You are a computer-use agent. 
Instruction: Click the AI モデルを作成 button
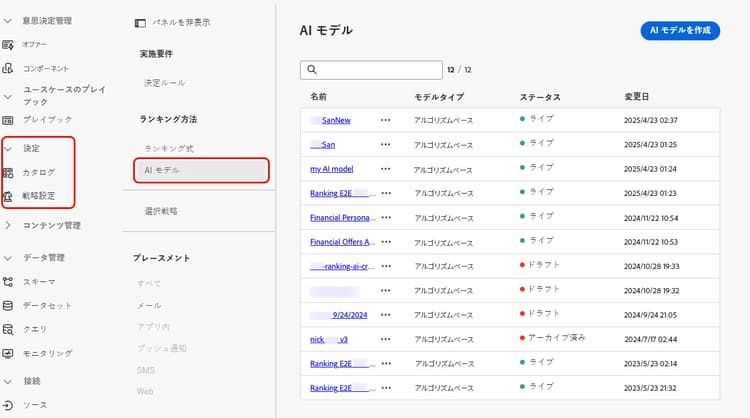pos(680,30)
